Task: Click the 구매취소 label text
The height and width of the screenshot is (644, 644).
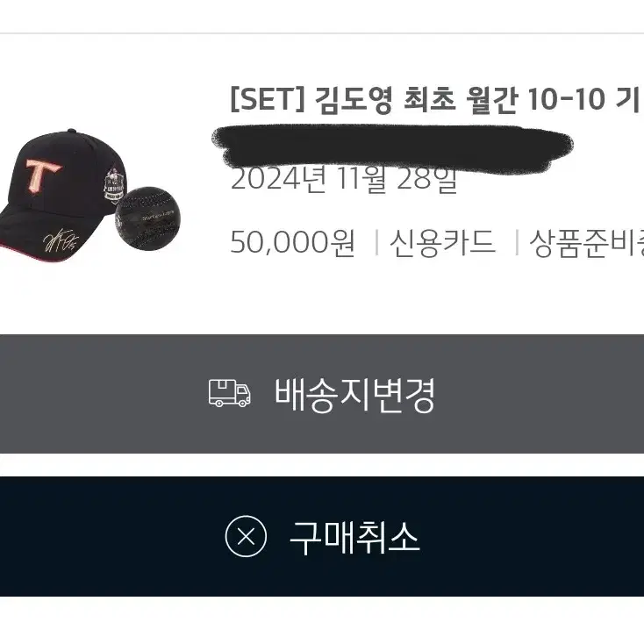Action: click(x=354, y=537)
